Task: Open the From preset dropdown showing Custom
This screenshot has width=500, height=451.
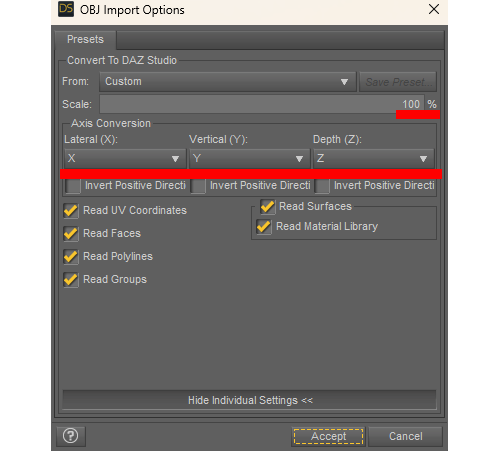Action: [x=228, y=82]
